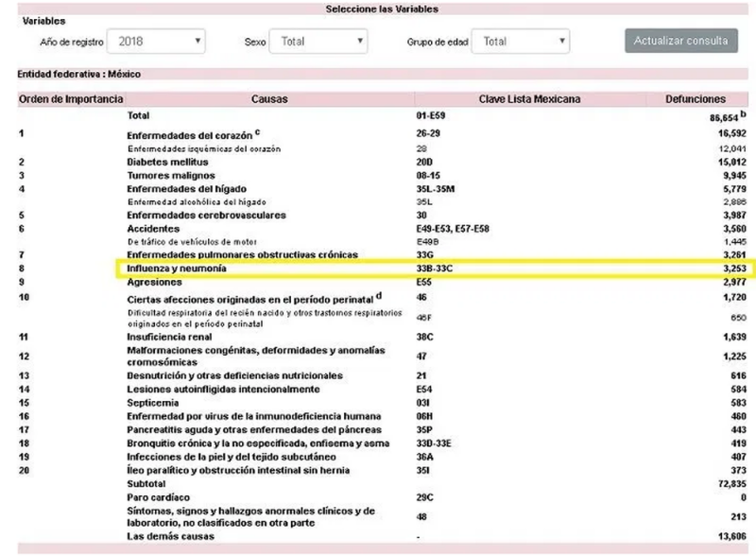Click the Agresiones cause entry
The width and height of the screenshot is (756, 556).
tap(154, 281)
